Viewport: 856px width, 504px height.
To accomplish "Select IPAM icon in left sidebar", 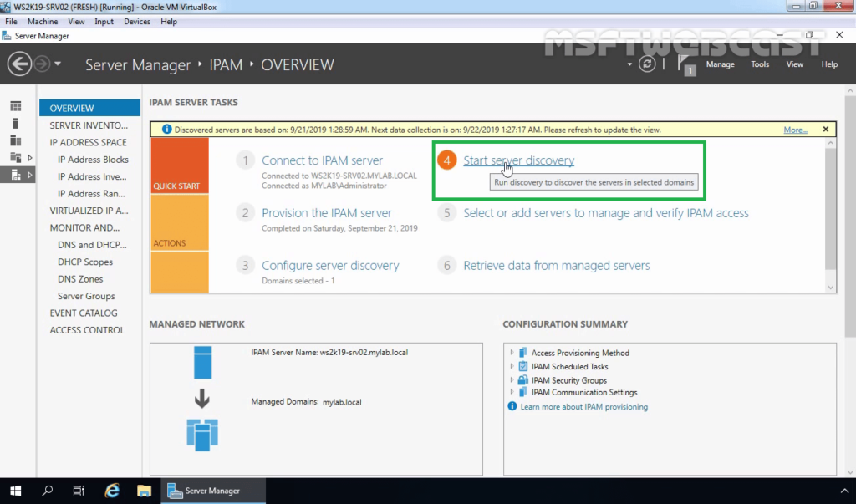I will click(16, 175).
